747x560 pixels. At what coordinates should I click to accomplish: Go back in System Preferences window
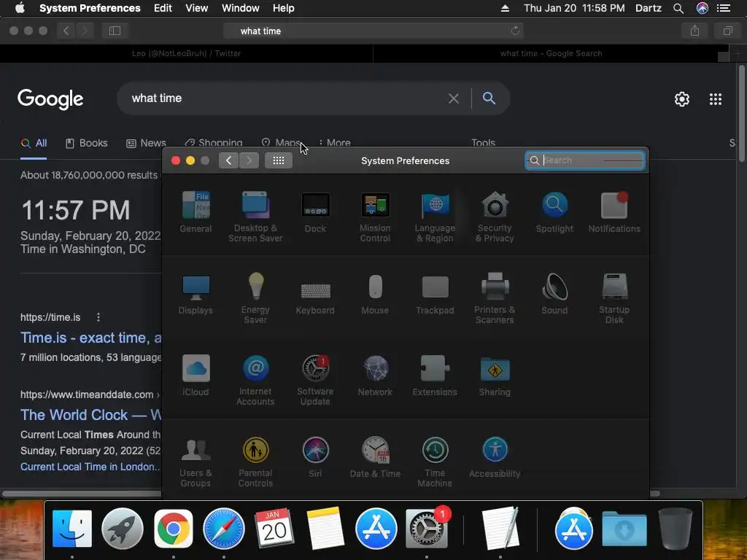pos(228,160)
